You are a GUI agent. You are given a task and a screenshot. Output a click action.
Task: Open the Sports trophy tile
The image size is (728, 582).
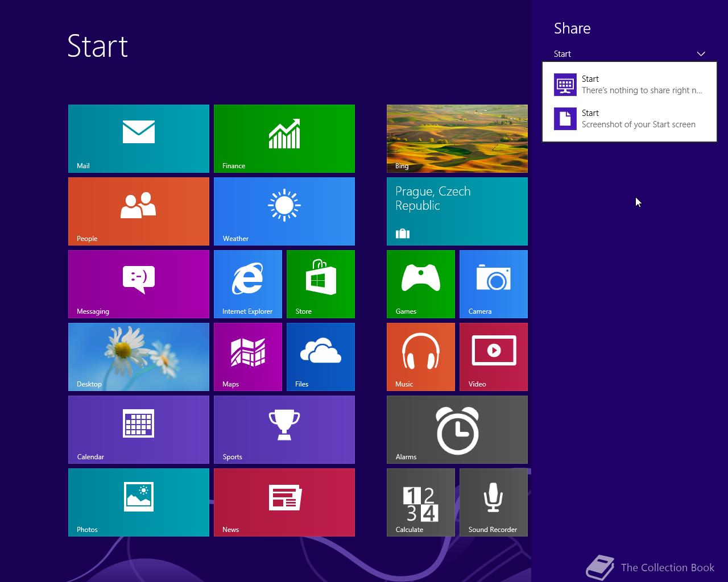(x=284, y=430)
